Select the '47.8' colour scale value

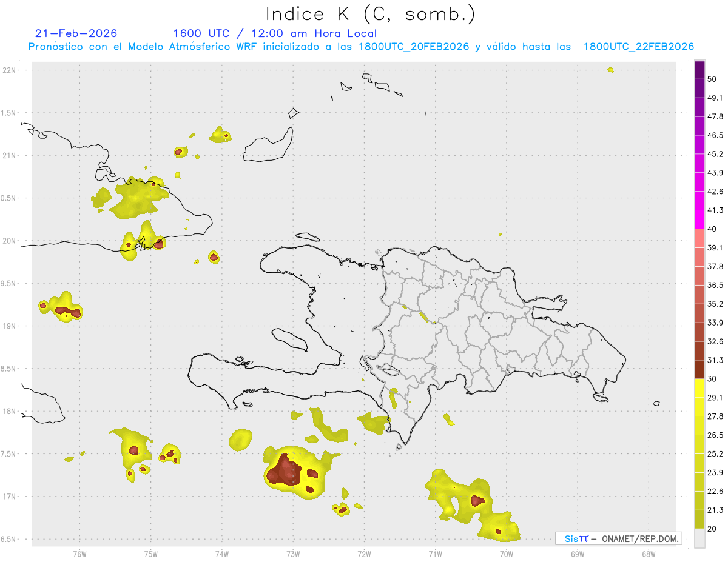[715, 116]
